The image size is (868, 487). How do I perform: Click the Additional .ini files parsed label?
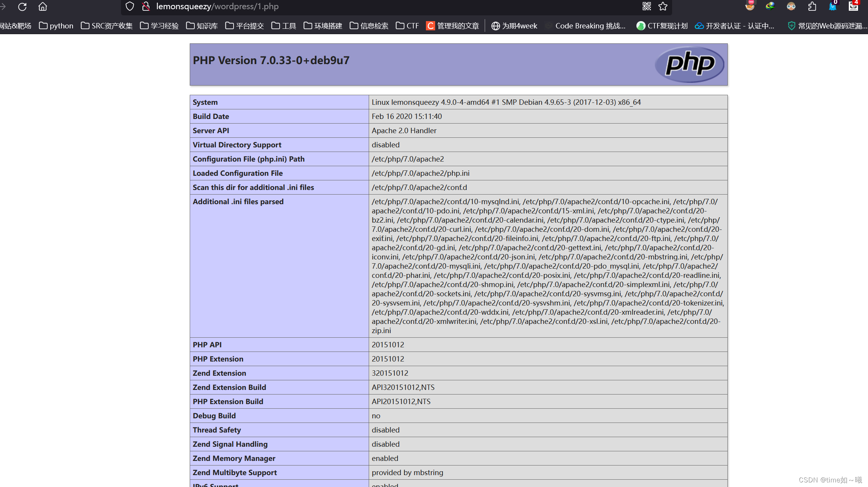click(238, 201)
